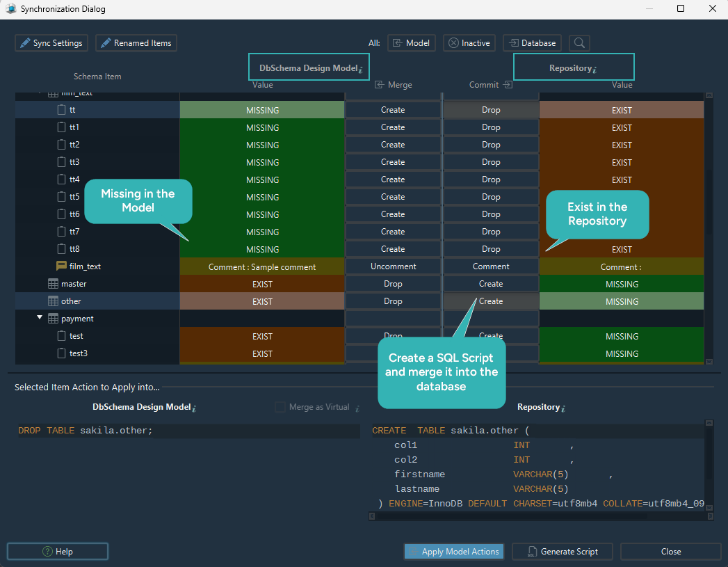Screen dimensions: 728x567
Task: Set all actions to Database
Action: point(533,42)
